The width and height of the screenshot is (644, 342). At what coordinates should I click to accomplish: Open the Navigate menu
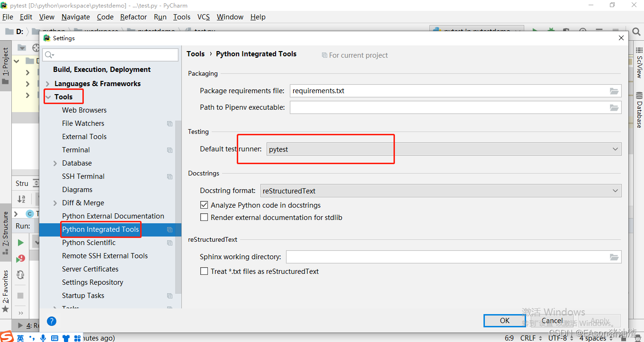(76, 17)
